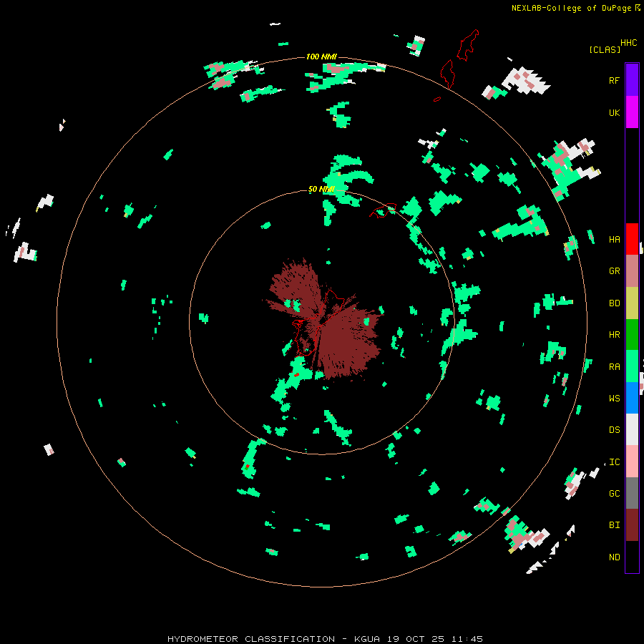Click the ND black legend swatch
Viewport: 644px width, 644px height.
632,557
